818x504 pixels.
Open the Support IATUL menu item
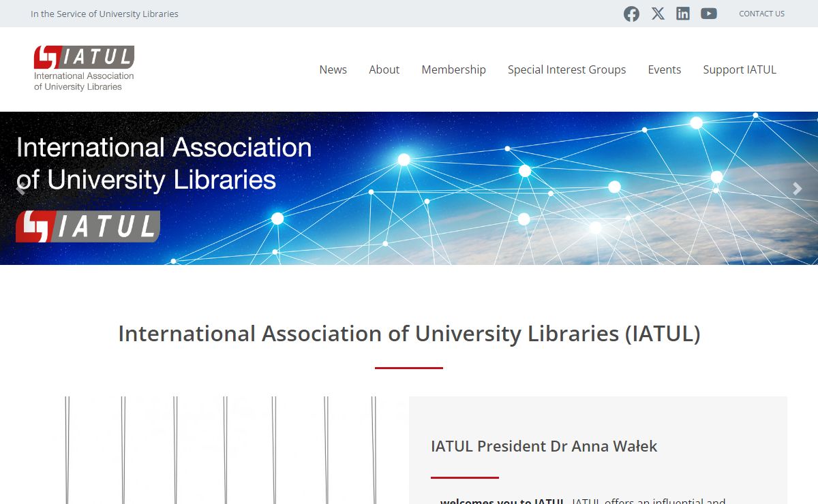coord(740,69)
